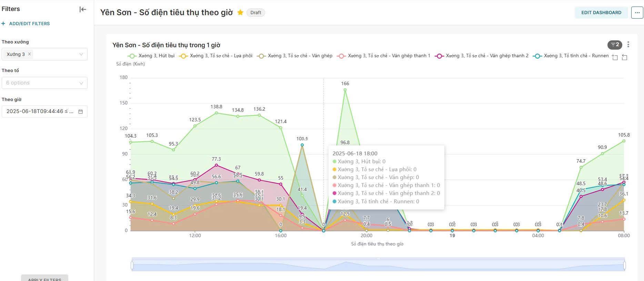Toggle Lựa phôi series in legend
This screenshot has width=644, height=281.
(x=216, y=56)
